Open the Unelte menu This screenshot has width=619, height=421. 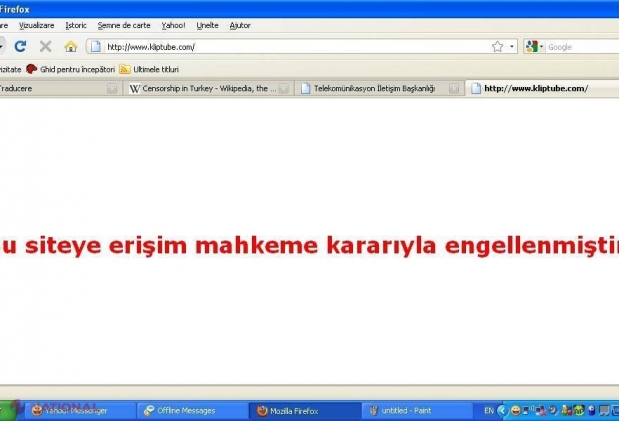[x=207, y=24]
